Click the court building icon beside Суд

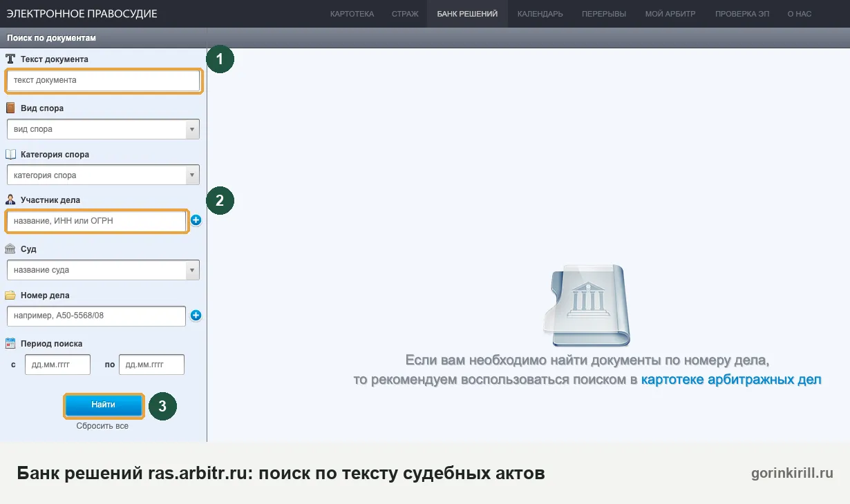(x=10, y=249)
